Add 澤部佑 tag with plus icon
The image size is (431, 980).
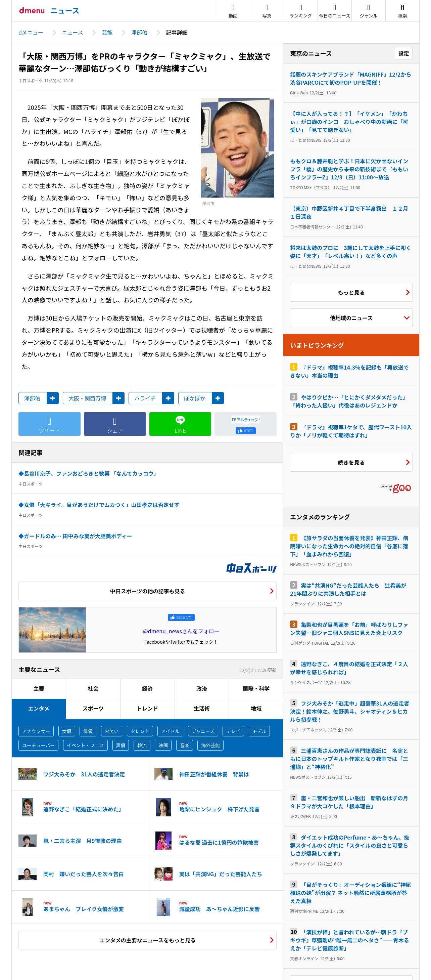(x=52, y=398)
